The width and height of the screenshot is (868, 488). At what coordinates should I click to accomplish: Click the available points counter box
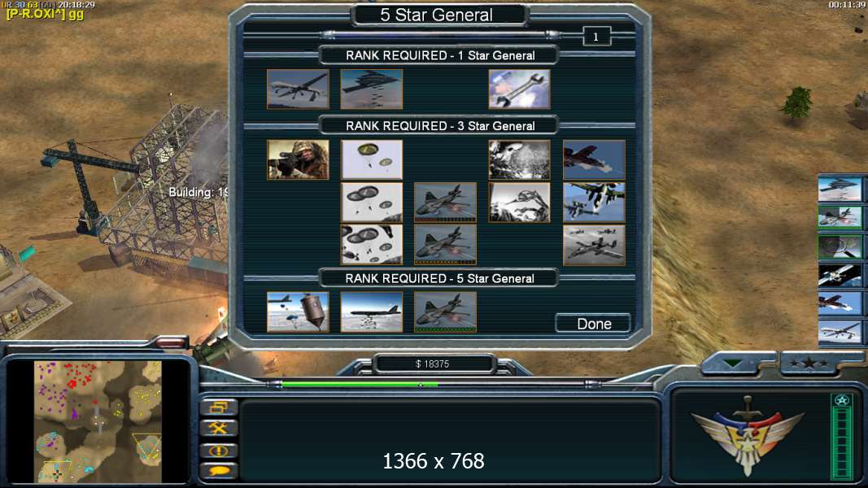coord(596,37)
